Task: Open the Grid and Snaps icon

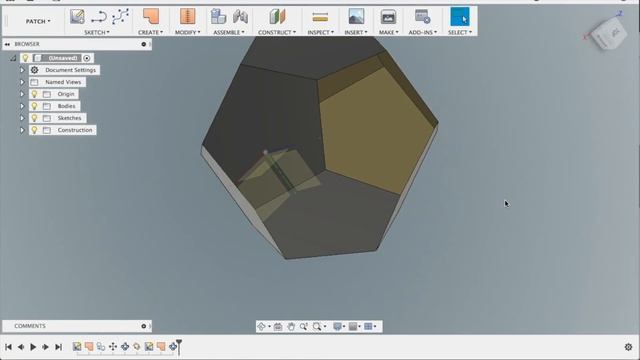Action: [x=353, y=326]
